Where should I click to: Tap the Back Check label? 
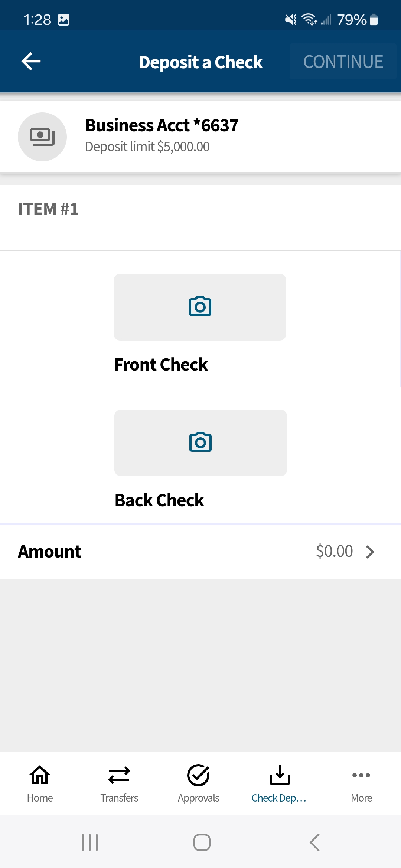click(159, 500)
